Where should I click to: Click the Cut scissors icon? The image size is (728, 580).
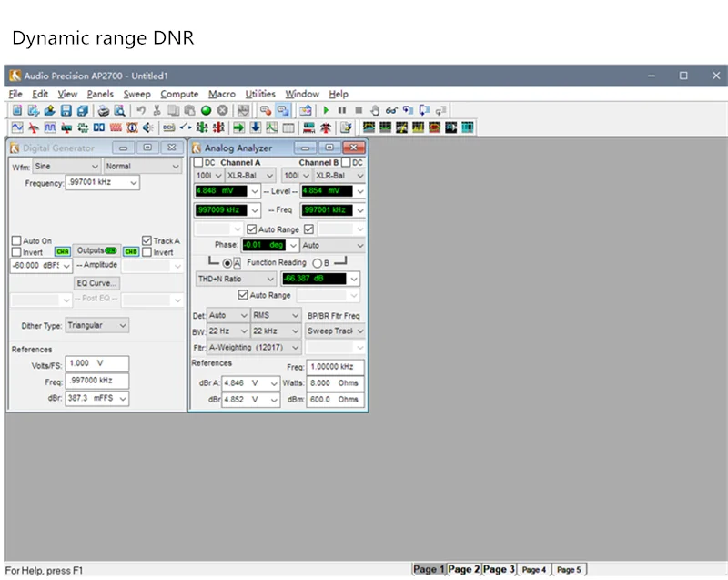(x=157, y=110)
